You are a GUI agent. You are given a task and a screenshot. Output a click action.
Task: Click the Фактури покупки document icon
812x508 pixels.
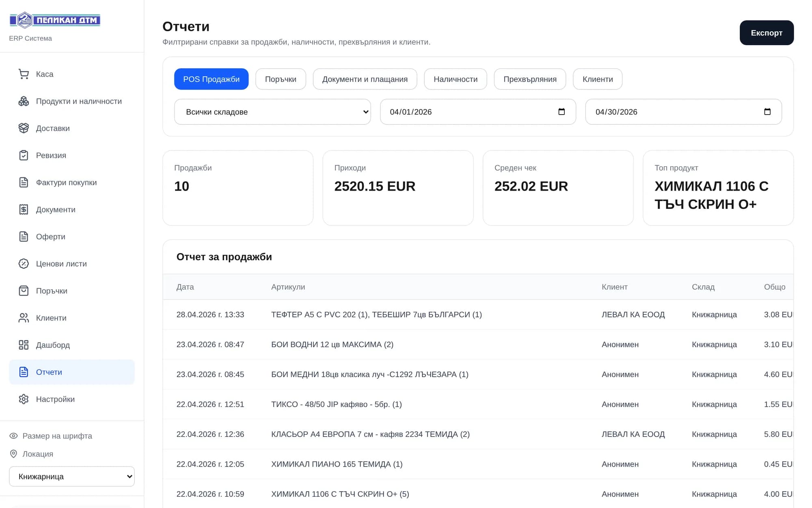click(x=24, y=182)
